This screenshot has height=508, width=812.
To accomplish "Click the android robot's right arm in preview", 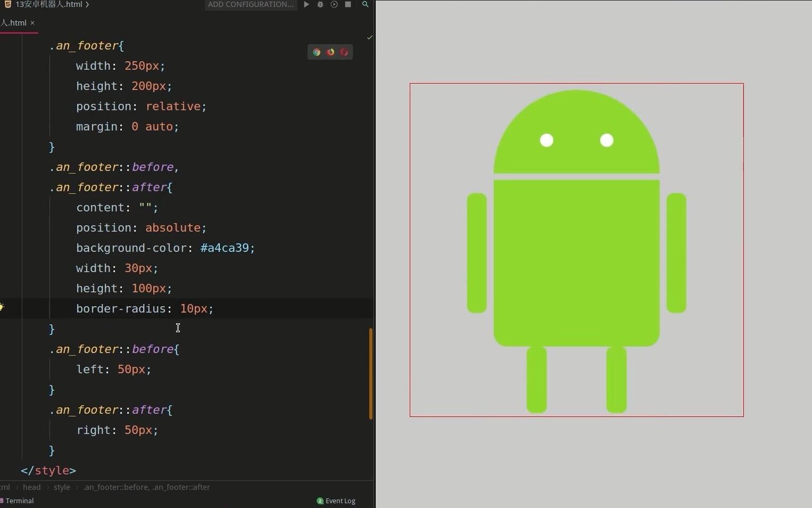I will [x=676, y=253].
